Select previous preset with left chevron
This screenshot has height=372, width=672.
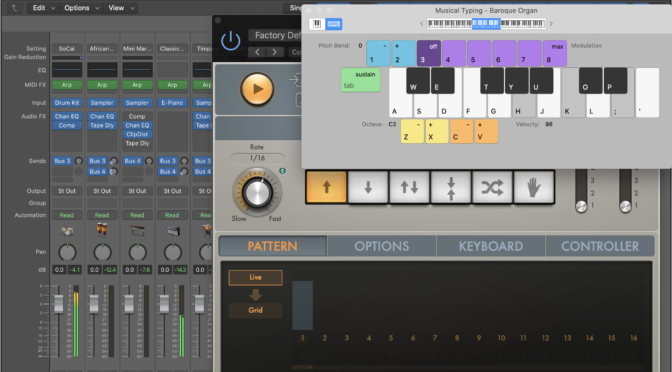(257, 52)
